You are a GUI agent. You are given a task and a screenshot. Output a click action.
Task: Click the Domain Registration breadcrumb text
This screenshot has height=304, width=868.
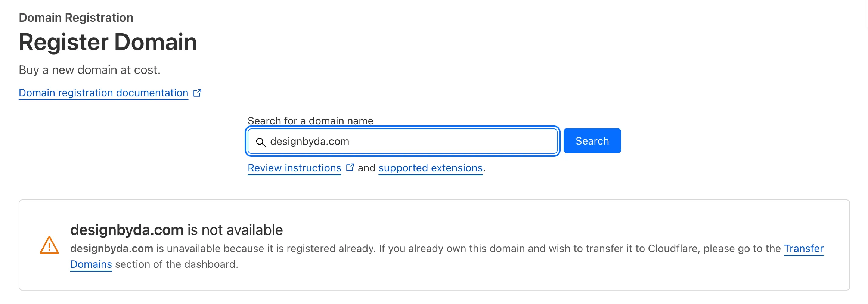click(x=76, y=18)
